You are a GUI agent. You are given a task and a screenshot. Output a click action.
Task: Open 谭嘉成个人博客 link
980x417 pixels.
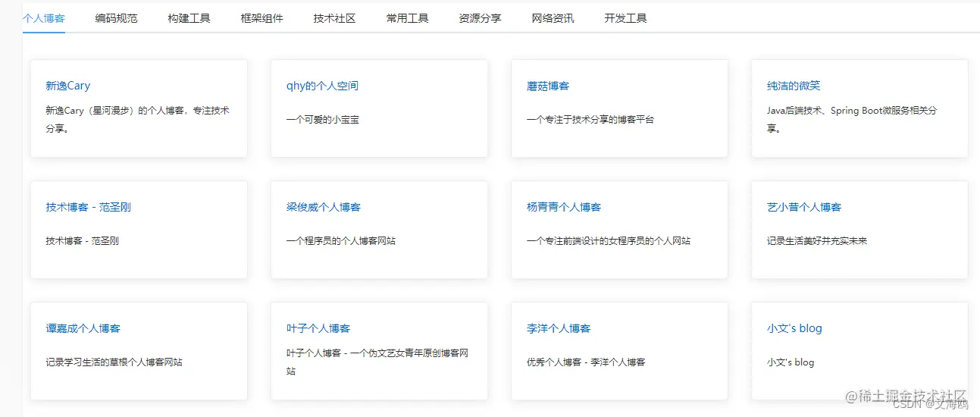[83, 328]
